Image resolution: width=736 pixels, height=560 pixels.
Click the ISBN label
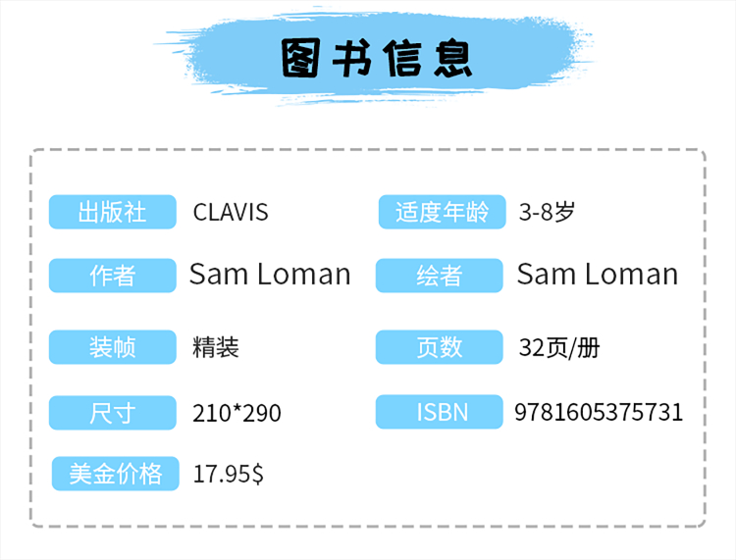click(x=439, y=412)
